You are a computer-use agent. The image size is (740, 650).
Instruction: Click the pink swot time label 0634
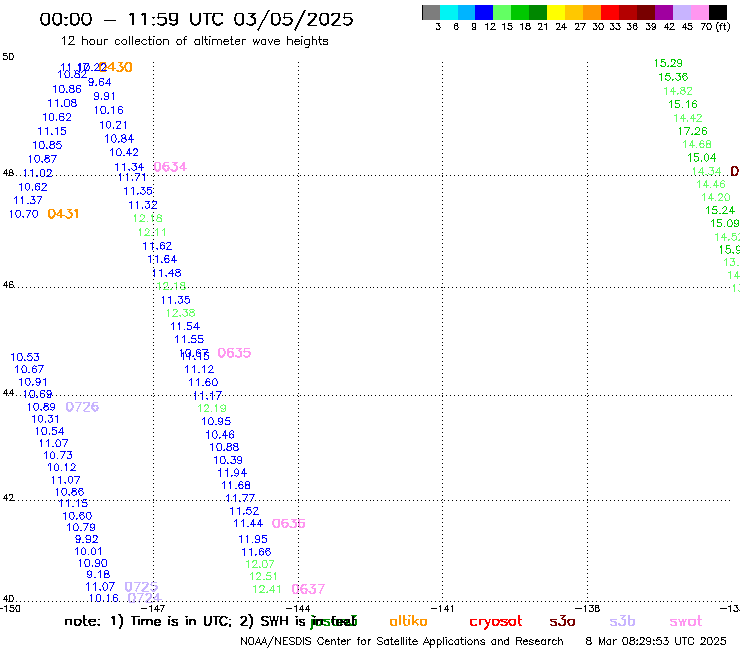170,167
